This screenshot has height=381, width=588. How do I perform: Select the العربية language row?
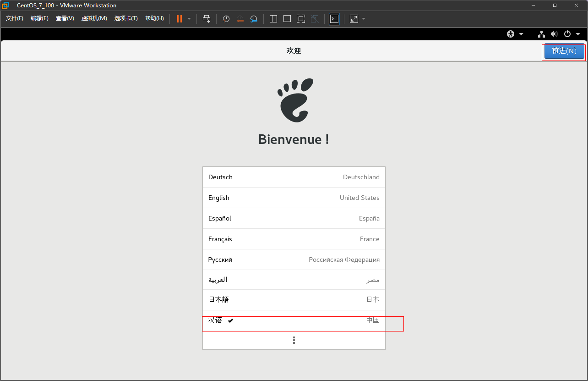[x=294, y=280]
